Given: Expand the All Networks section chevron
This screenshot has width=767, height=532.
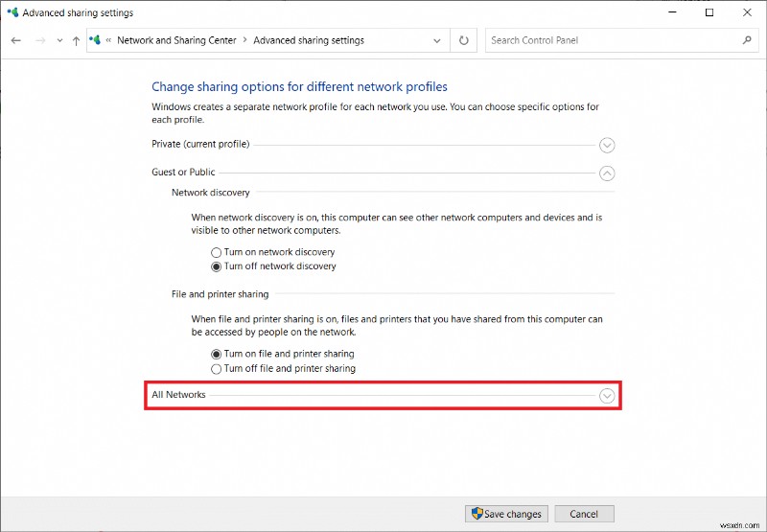Looking at the screenshot, I should 607,396.
